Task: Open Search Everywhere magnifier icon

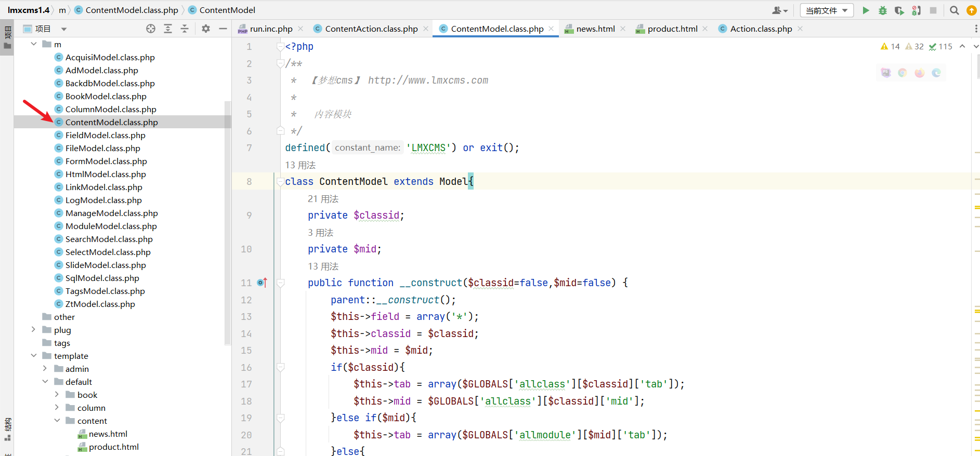Action: click(955, 10)
